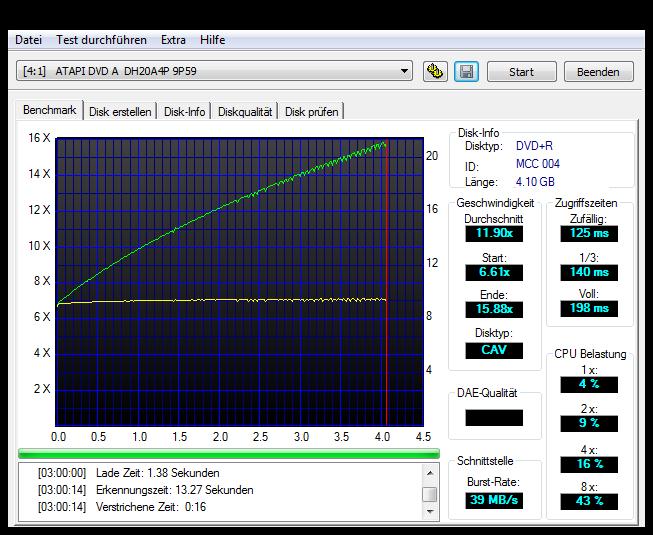Screen dimensions: 653x535
Task: Switch to the Disk-Info tab
Action: (184, 112)
